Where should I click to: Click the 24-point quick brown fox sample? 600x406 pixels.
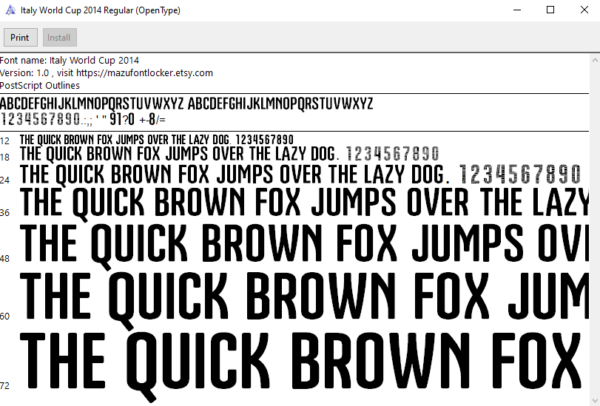[x=300, y=174]
